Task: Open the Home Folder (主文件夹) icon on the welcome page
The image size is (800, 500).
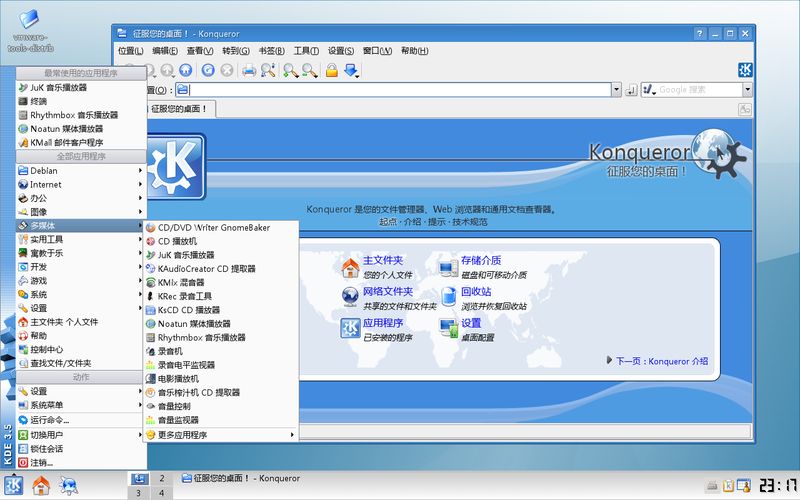Action: 351,268
